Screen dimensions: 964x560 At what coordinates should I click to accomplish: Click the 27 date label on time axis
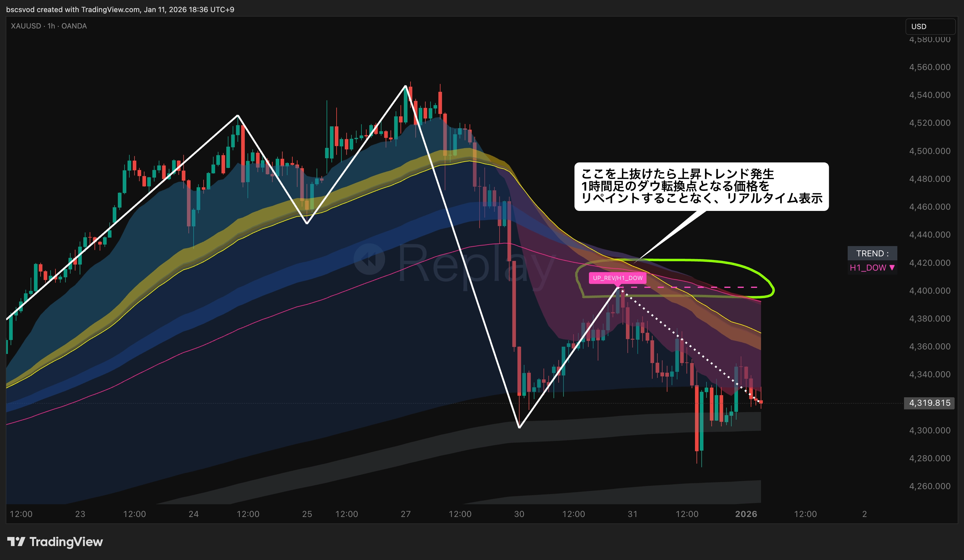pyautogui.click(x=405, y=514)
